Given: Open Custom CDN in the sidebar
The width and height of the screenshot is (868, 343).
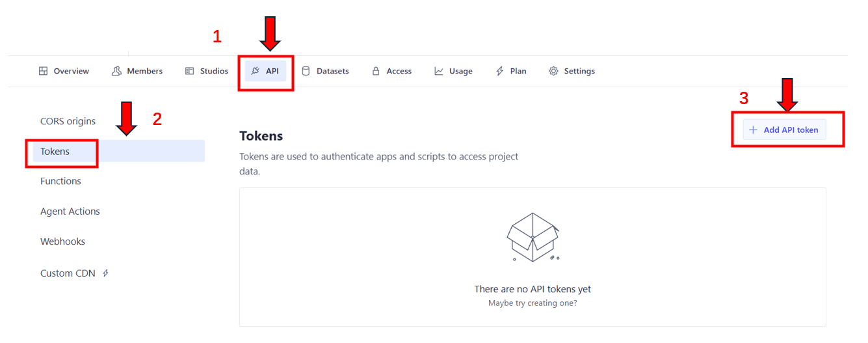Looking at the screenshot, I should point(68,273).
